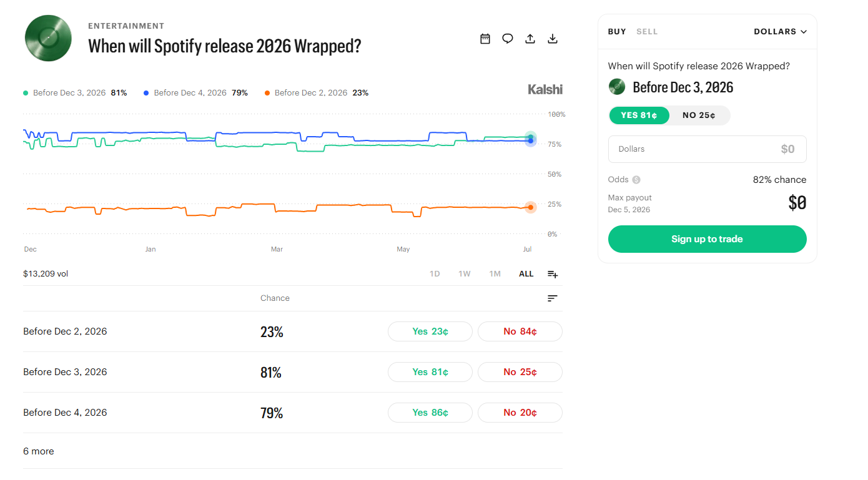The width and height of the screenshot is (868, 480).
Task: Click the add-to-list icon beside ALL
Action: (x=553, y=274)
